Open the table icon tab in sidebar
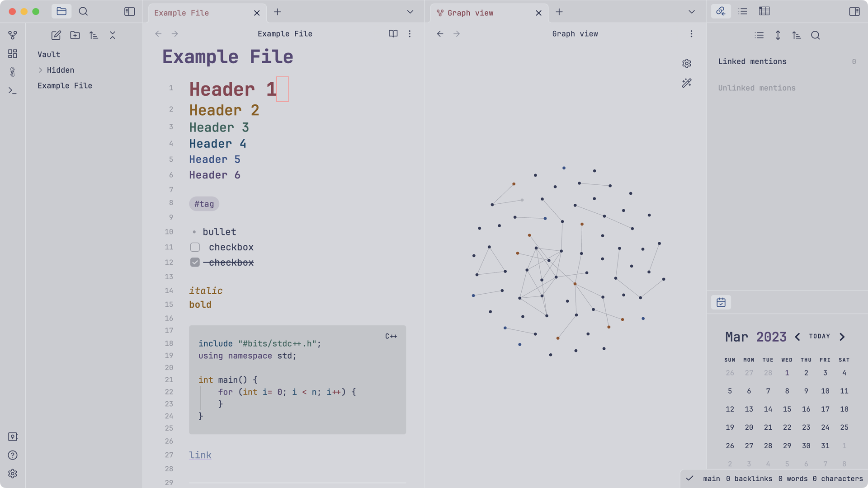The width and height of the screenshot is (868, 488). pos(764,11)
